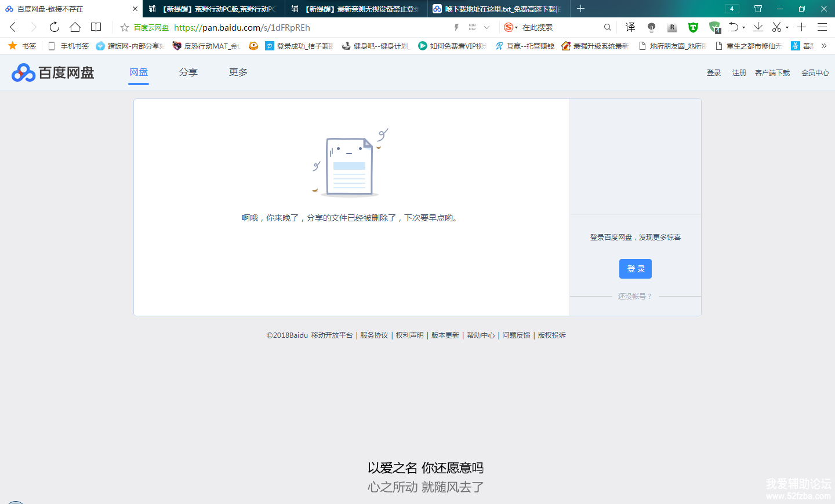Screen dimensions: 835x504
Task: Open the 客户端下载 link
Action: tap(772, 73)
